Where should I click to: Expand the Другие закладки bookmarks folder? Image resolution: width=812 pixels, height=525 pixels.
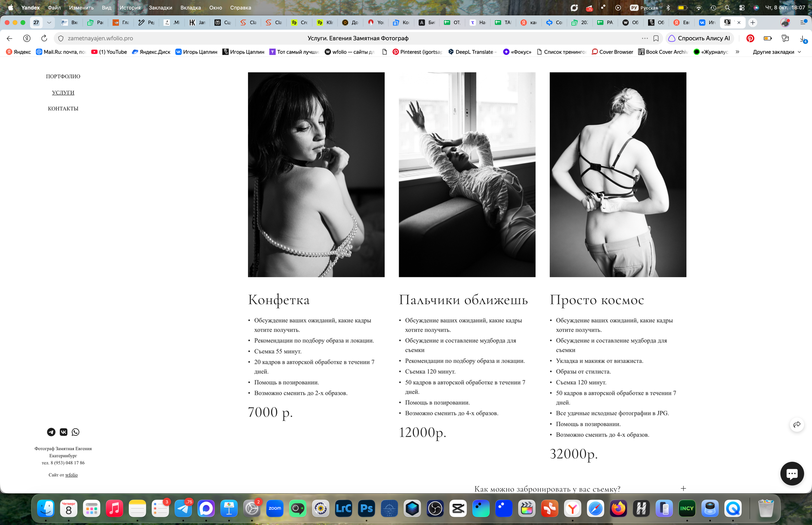click(776, 52)
